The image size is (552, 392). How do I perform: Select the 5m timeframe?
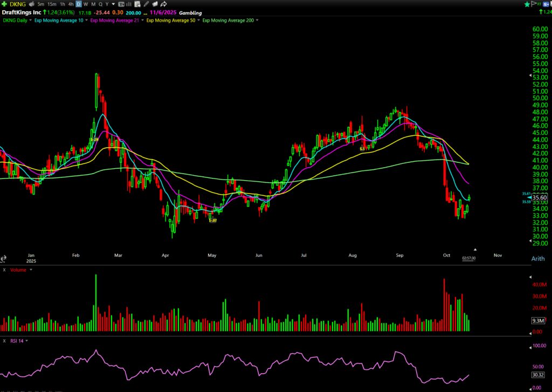pos(41,4)
